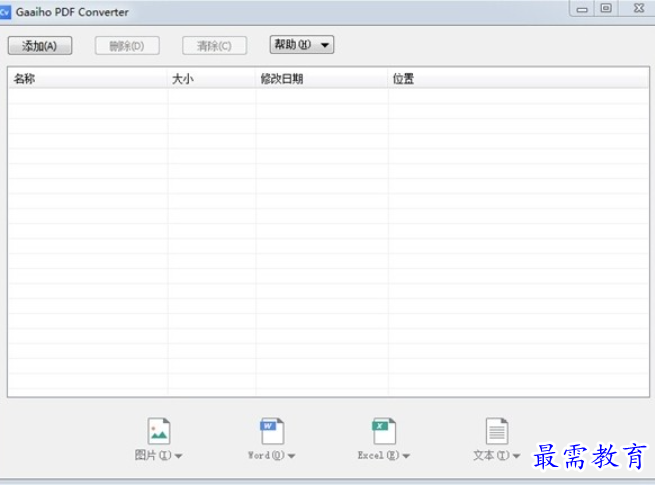This screenshot has height=488, width=655.
Task: Select the image conversion icon
Action: (x=159, y=431)
